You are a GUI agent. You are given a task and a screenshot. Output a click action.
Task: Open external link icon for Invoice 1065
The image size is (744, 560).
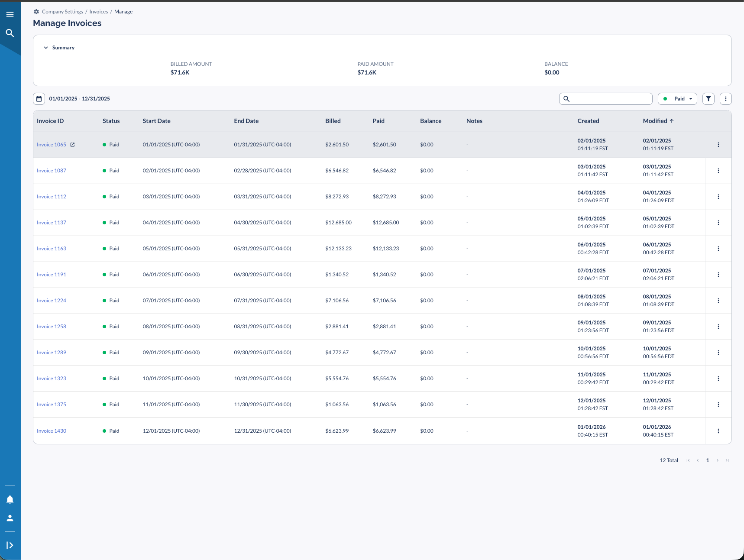pos(73,145)
